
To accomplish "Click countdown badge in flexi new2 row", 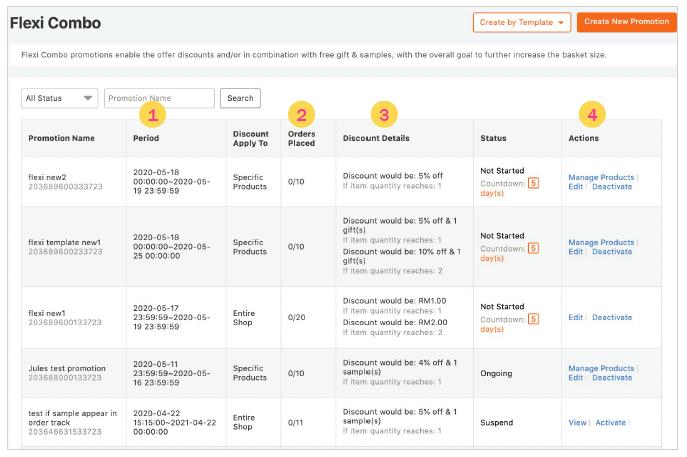I will pos(533,183).
